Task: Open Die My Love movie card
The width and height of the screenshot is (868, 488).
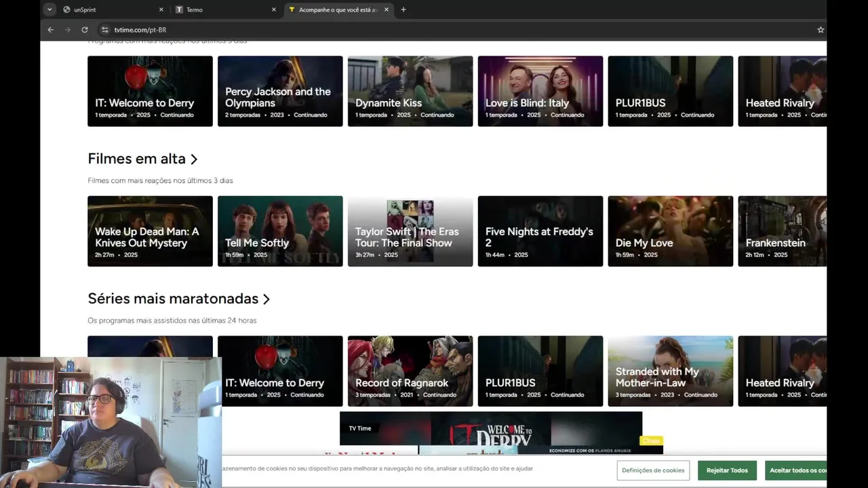Action: (671, 231)
